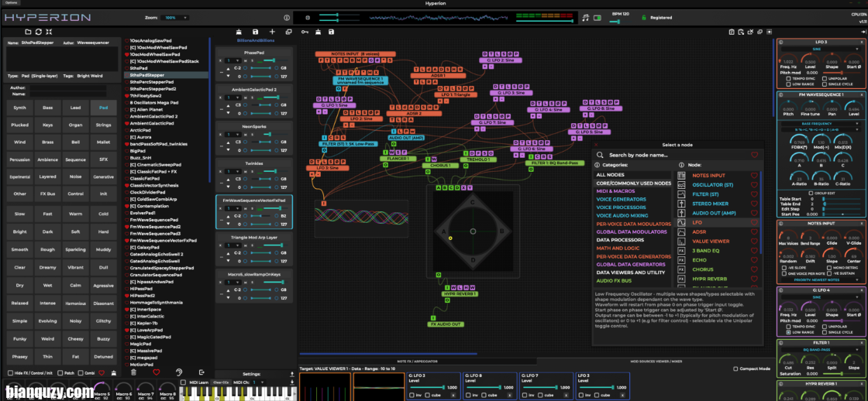Select the Bass category button
Image resolution: width=868 pixels, height=401 pixels.
47,108
